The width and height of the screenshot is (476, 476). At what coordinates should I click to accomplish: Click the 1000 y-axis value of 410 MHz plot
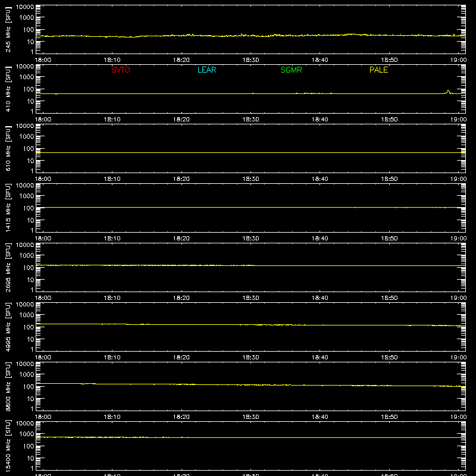[27, 77]
